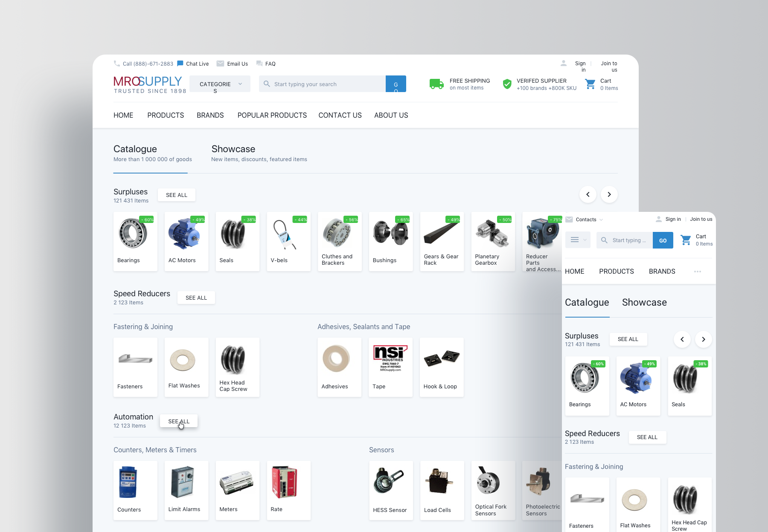This screenshot has height=532, width=768.
Task: Open the Optical Fork Sensors card
Action: click(493, 490)
